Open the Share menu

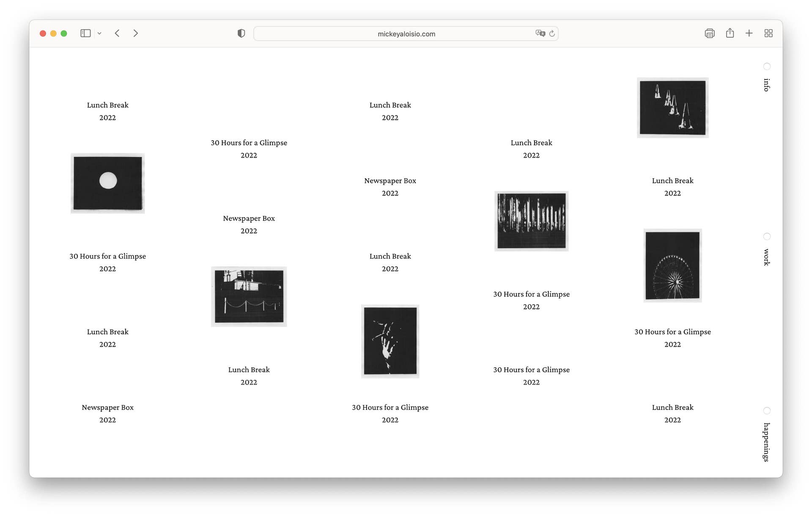point(730,33)
